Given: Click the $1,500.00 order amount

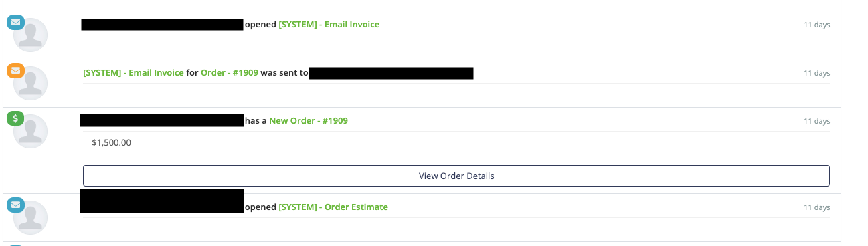Looking at the screenshot, I should [112, 142].
